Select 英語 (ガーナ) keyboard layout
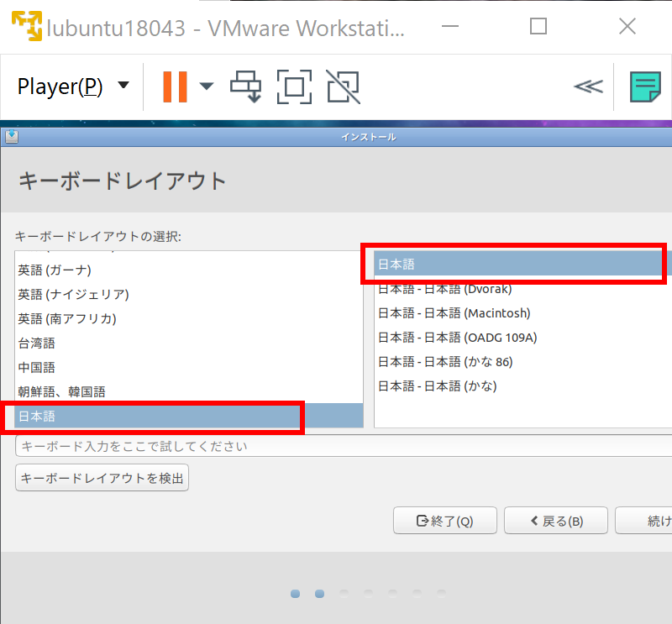 (188, 270)
